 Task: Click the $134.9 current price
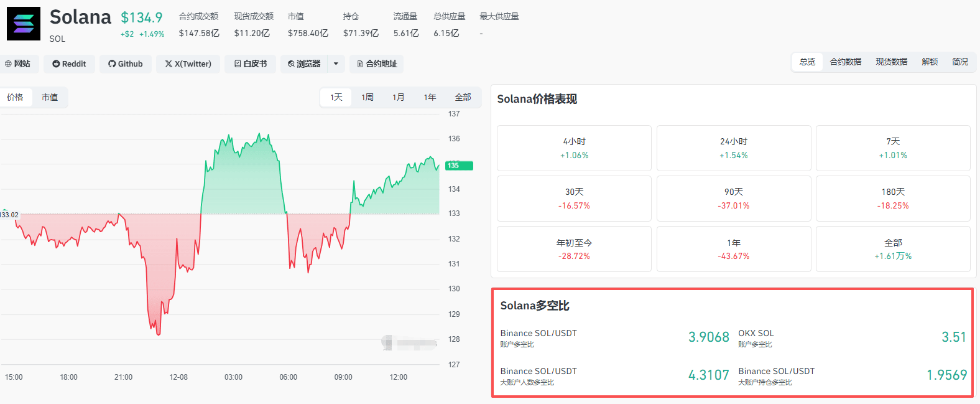click(142, 18)
